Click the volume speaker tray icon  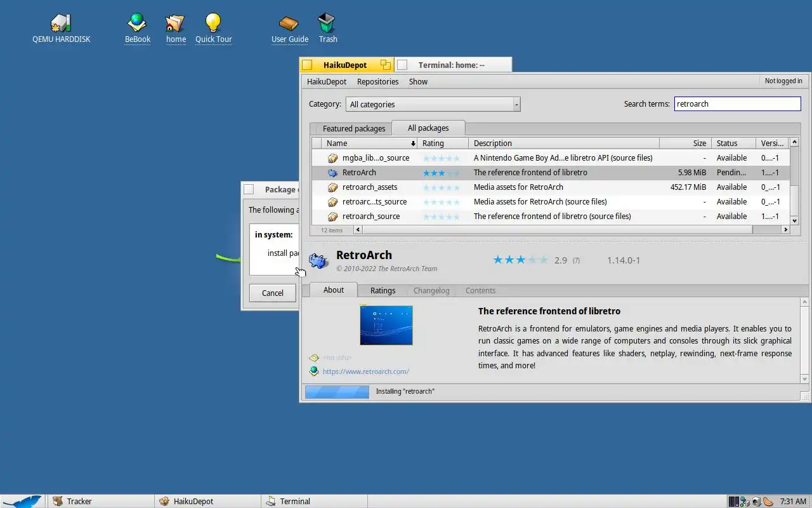(x=756, y=502)
